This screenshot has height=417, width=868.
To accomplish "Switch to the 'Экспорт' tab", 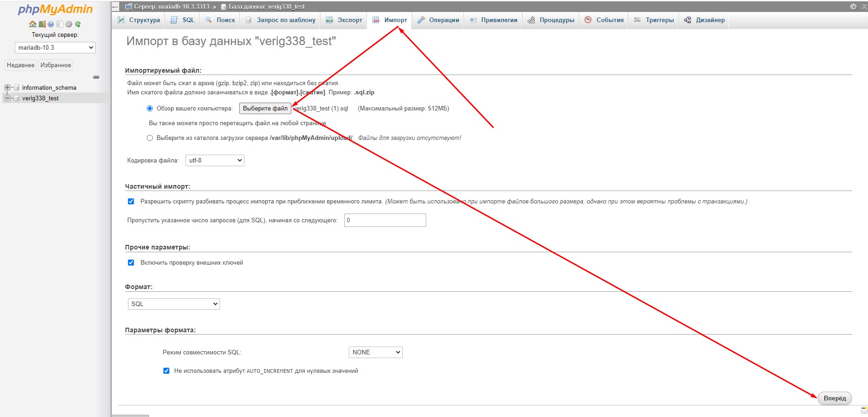I will 344,20.
